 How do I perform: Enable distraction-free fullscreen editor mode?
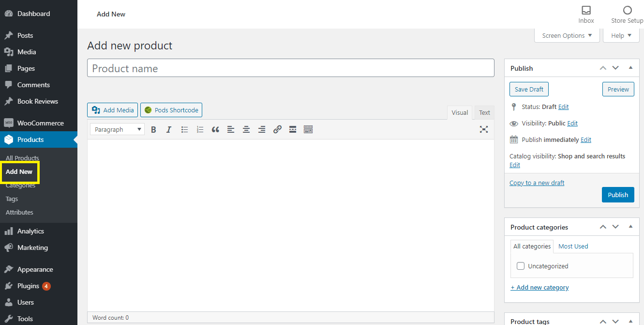pyautogui.click(x=483, y=129)
